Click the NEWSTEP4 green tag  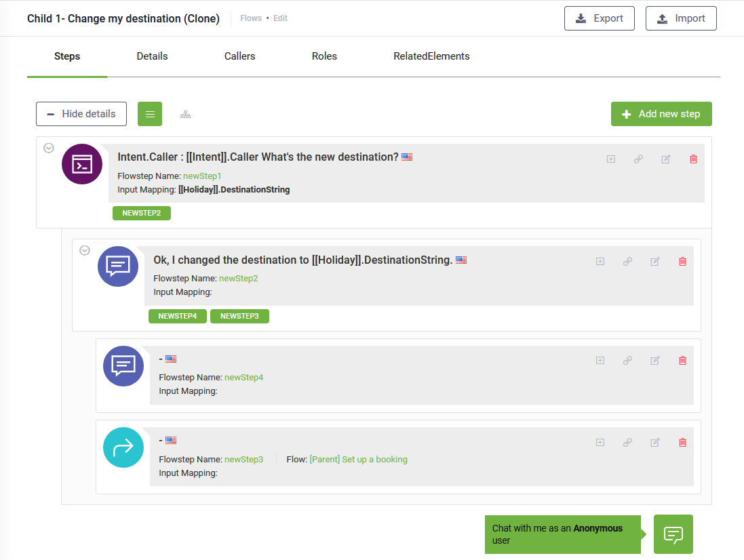coord(178,316)
